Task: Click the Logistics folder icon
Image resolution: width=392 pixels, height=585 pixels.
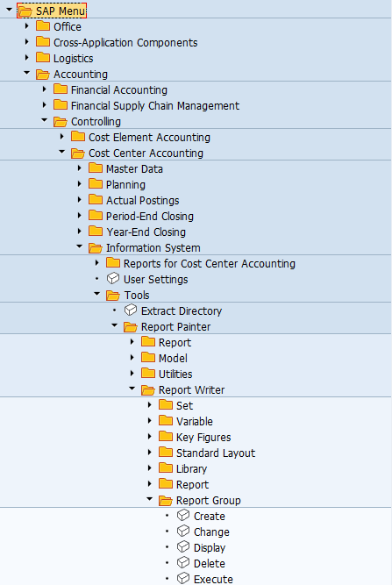Action: (43, 58)
